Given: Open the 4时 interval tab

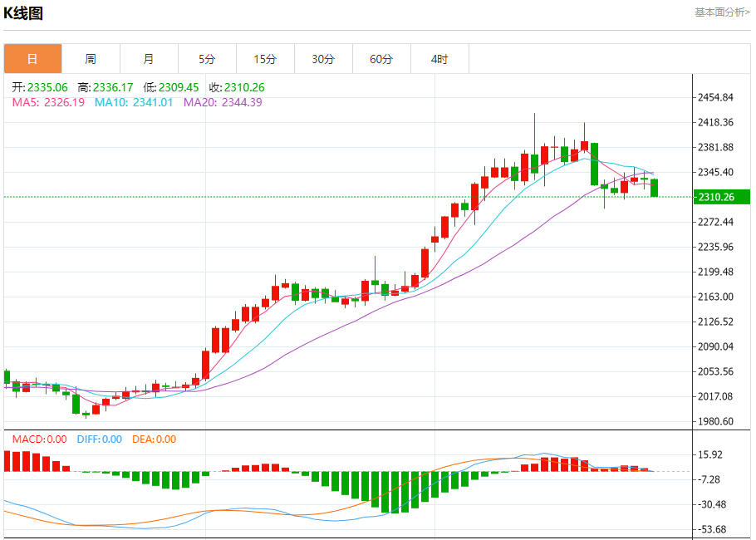Looking at the screenshot, I should tap(439, 59).
